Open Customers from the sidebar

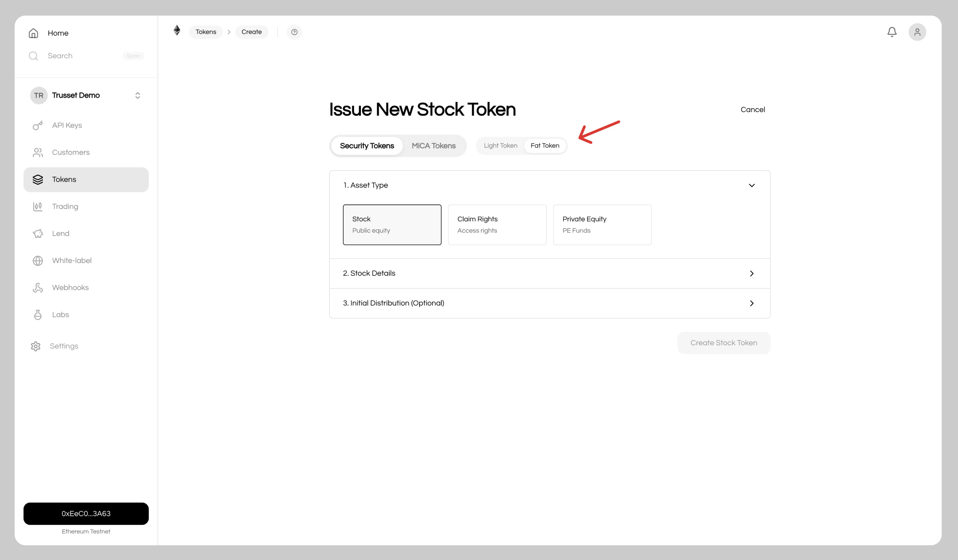pos(70,152)
